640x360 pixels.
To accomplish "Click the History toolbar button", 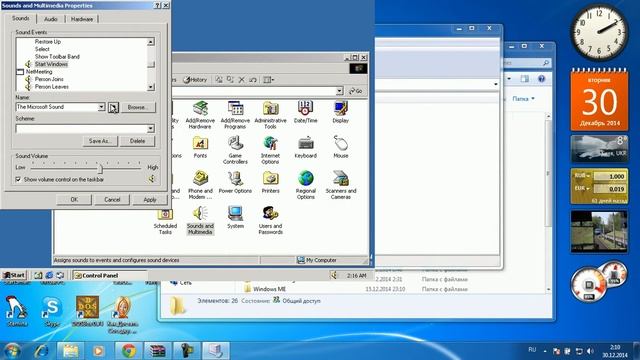I will click(195, 80).
